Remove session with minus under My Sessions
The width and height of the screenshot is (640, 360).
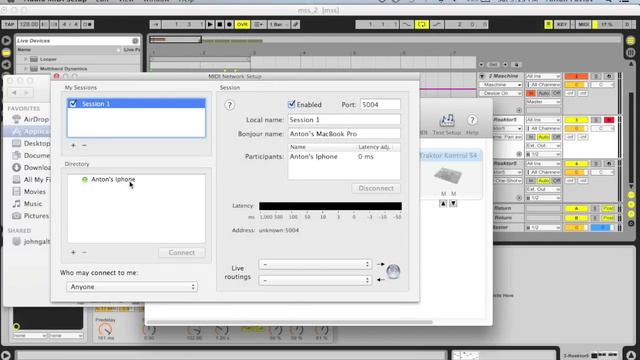point(84,145)
